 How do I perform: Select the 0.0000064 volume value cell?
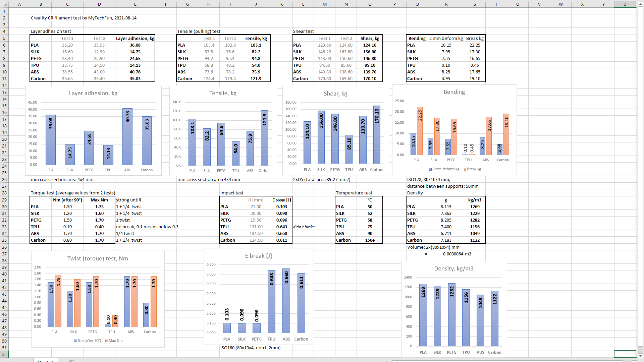(446, 254)
